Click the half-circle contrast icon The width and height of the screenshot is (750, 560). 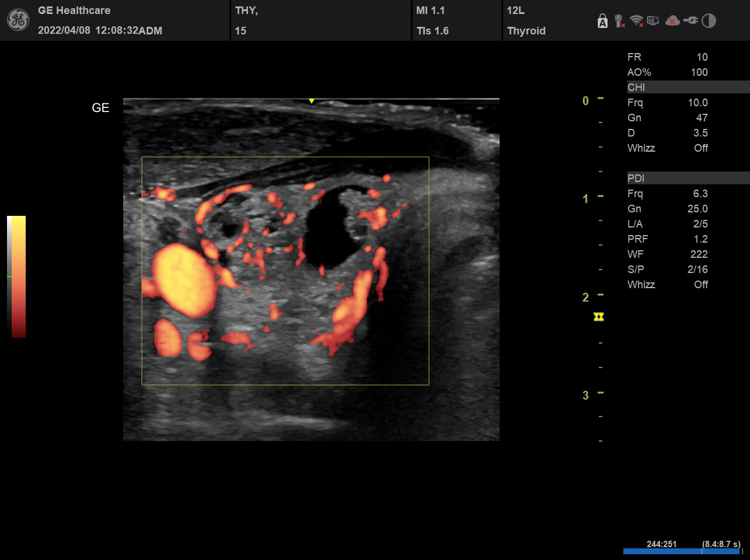(x=709, y=21)
